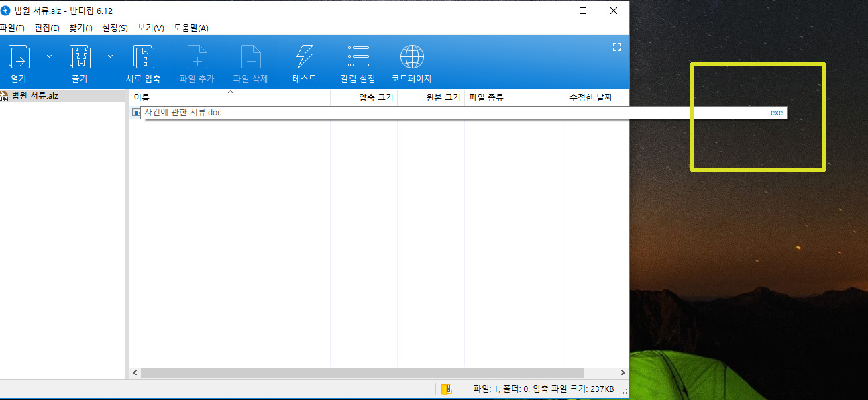Sort by the 원본 크기 column header
Viewport: 868px width, 400px height.
tap(431, 97)
